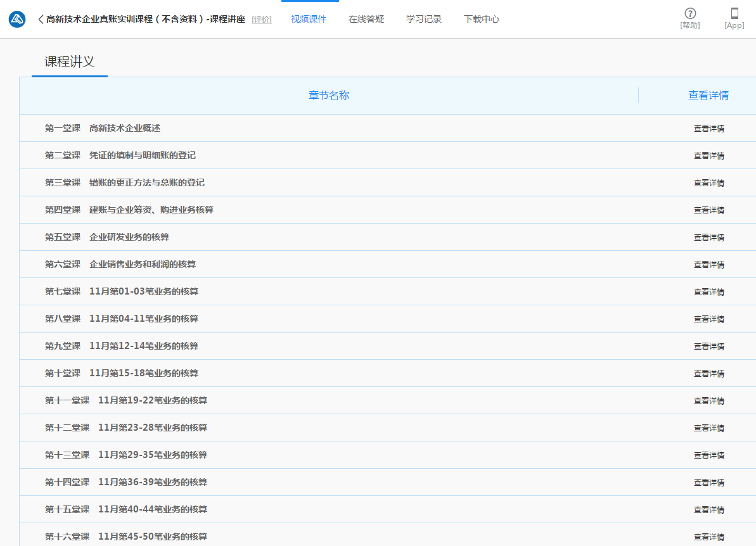
Task: View details for 第十堂课 11月第15-18笔
Action: coord(708,374)
